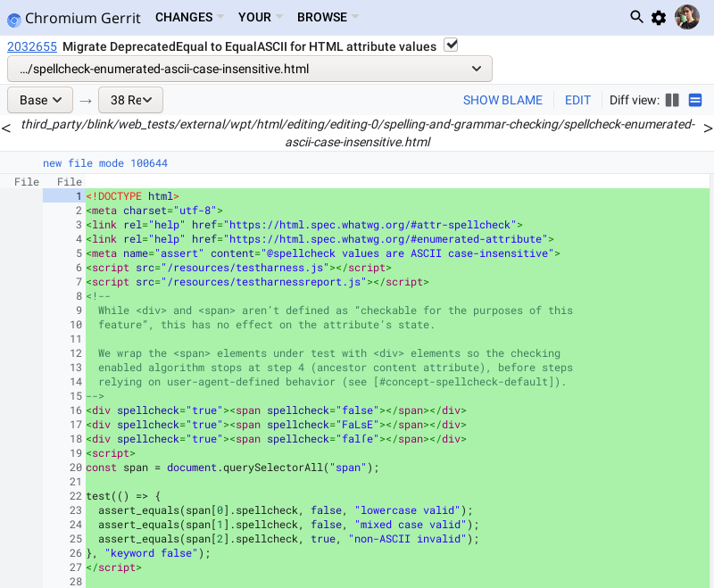Open the search magnifier icon
This screenshot has height=588, width=714.
pyautogui.click(x=636, y=17)
